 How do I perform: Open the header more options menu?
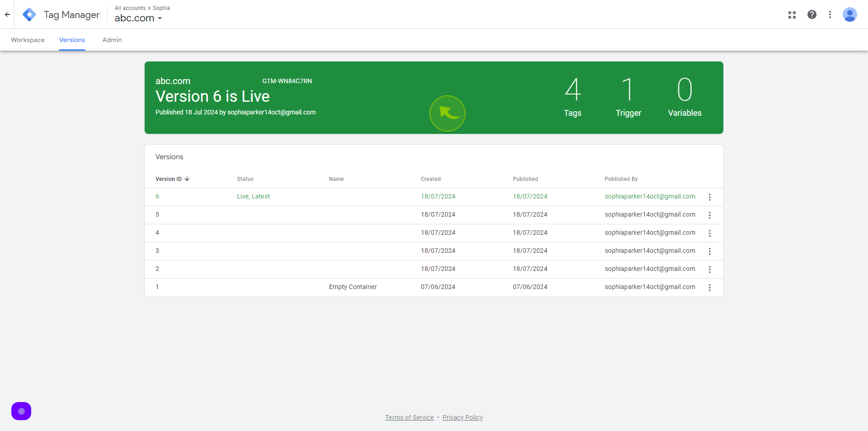(830, 14)
